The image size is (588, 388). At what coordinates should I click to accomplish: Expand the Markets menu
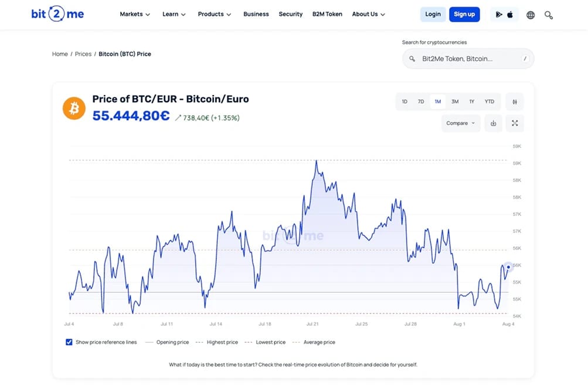click(x=135, y=14)
